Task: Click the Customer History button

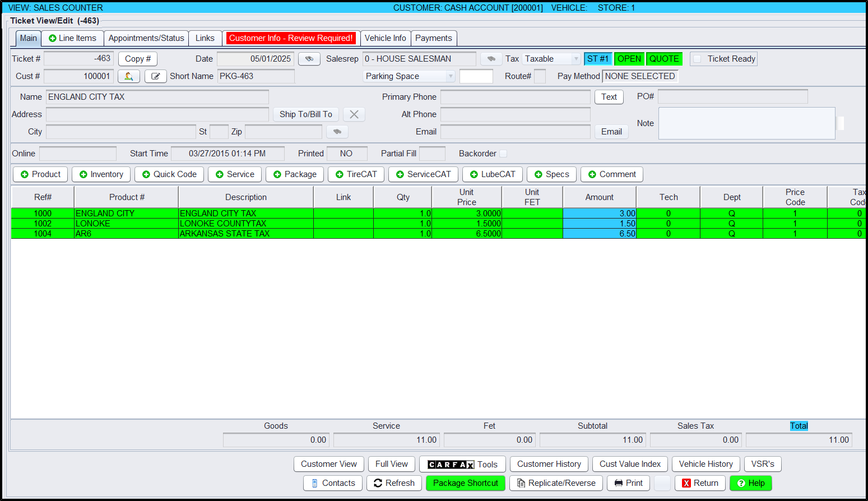Action: (x=549, y=464)
